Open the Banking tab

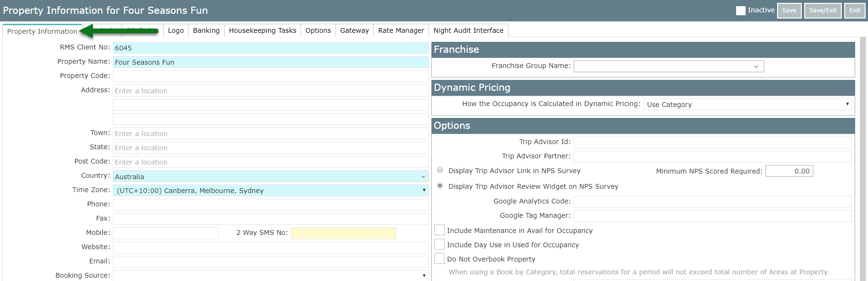point(206,30)
